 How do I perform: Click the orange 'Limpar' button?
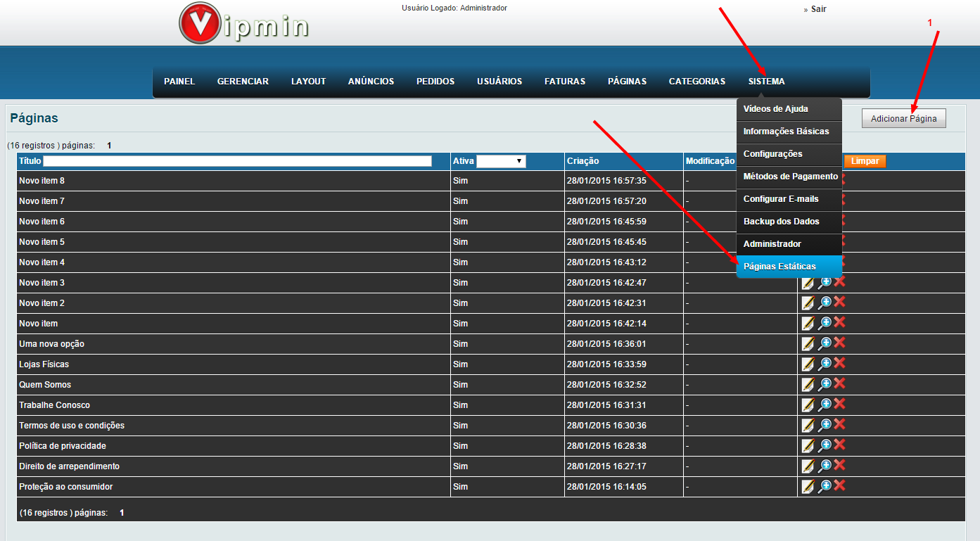tap(865, 161)
